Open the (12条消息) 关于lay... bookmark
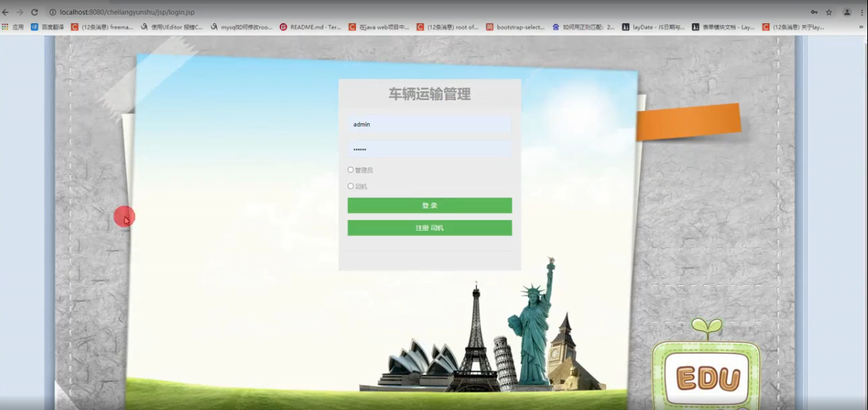 coord(793,27)
